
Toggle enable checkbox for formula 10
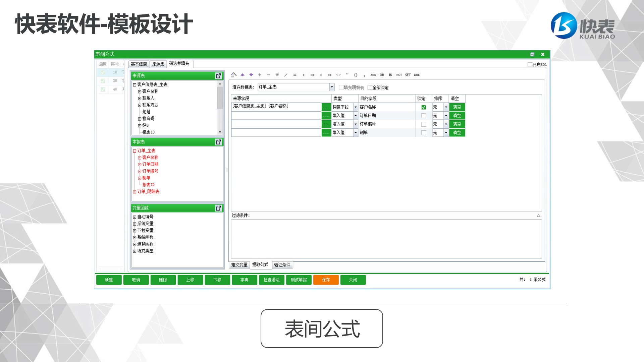[x=103, y=72]
